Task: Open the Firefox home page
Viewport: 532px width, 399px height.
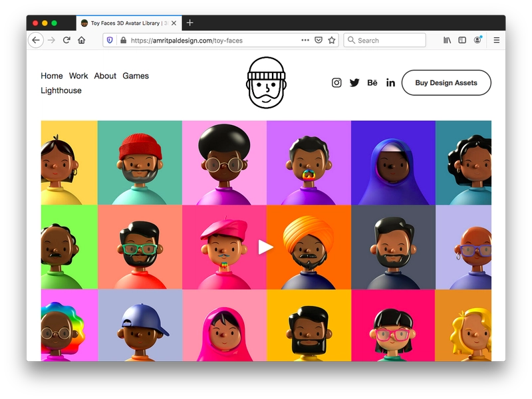Action: tap(81, 41)
